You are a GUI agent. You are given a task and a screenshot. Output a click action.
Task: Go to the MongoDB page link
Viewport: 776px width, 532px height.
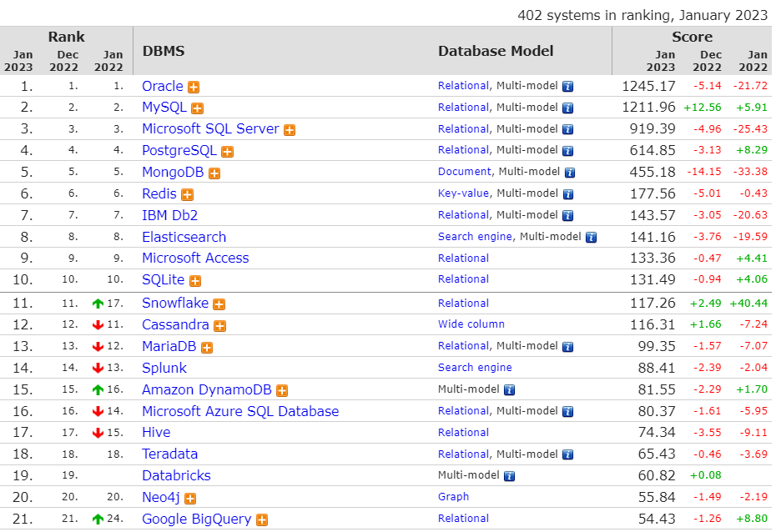(173, 172)
